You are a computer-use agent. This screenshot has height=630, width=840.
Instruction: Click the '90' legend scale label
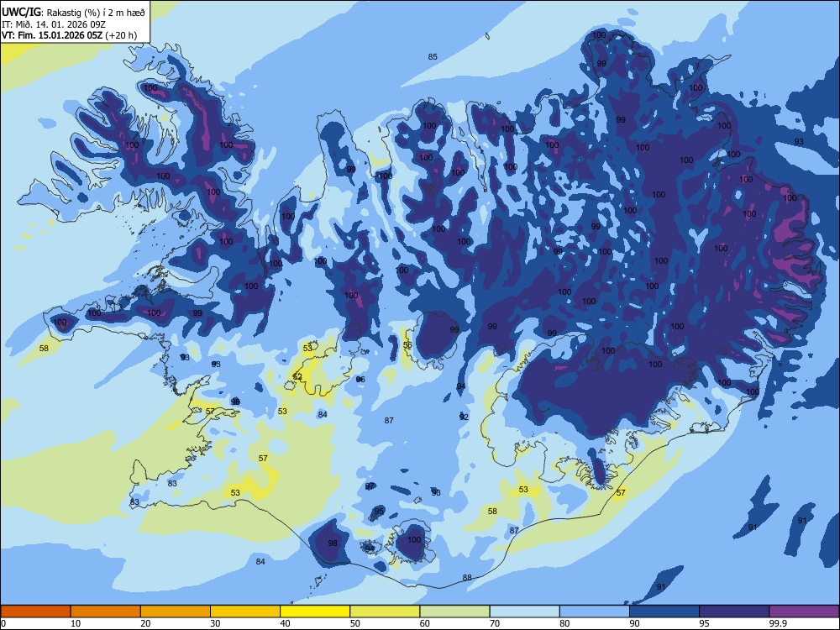pos(634,623)
